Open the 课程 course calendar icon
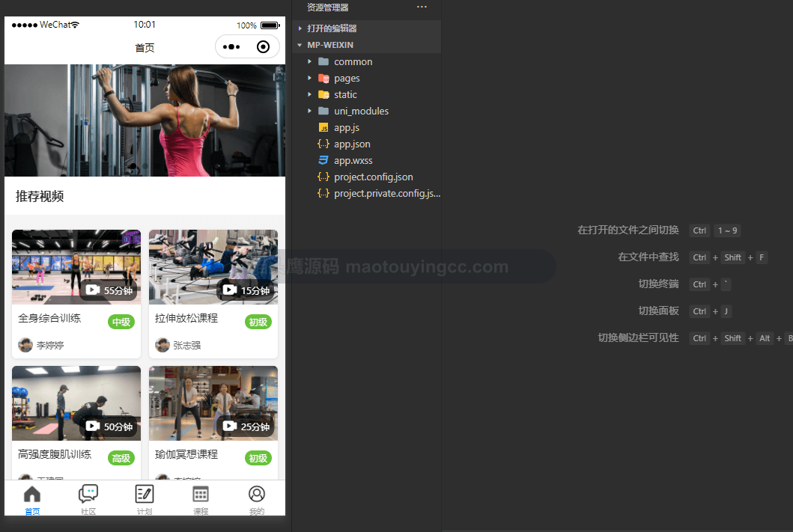The width and height of the screenshot is (793, 532). 201,494
